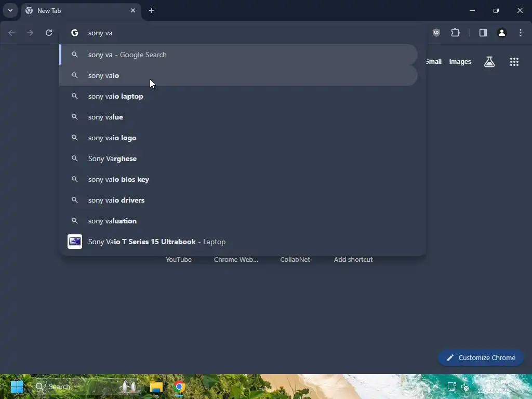Click search icon beside 'sony vaio logo'

coord(75,138)
